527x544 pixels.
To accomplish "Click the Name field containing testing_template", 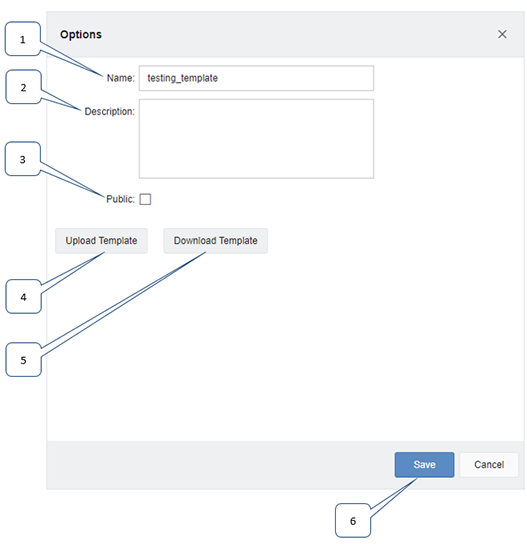I will [256, 78].
